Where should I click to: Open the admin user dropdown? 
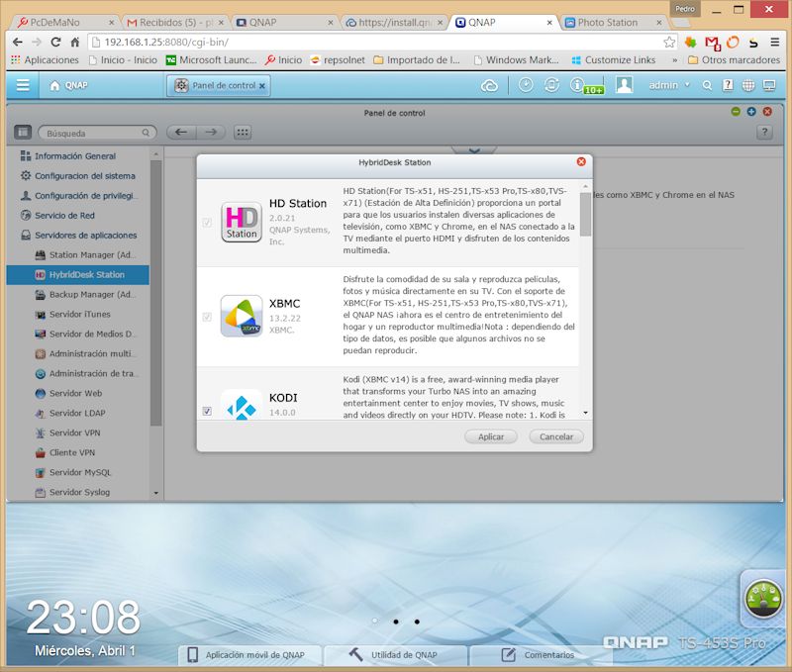coord(669,85)
